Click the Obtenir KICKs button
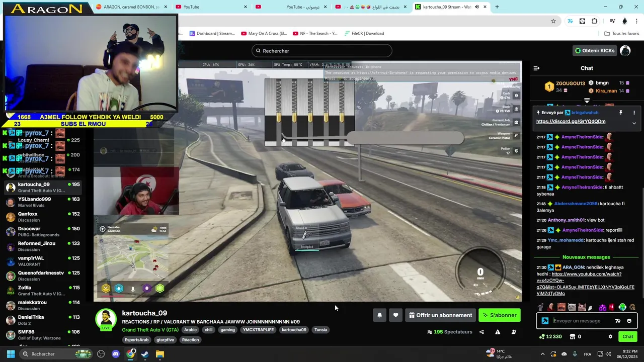Image resolution: width=644 pixels, height=362 pixels. click(594, 51)
